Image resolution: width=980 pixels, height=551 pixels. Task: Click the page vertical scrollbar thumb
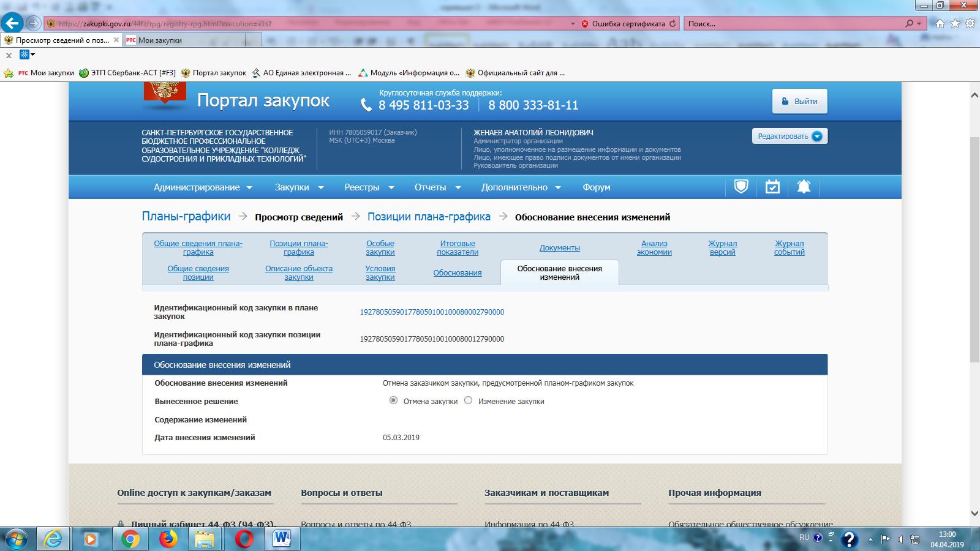[974, 248]
